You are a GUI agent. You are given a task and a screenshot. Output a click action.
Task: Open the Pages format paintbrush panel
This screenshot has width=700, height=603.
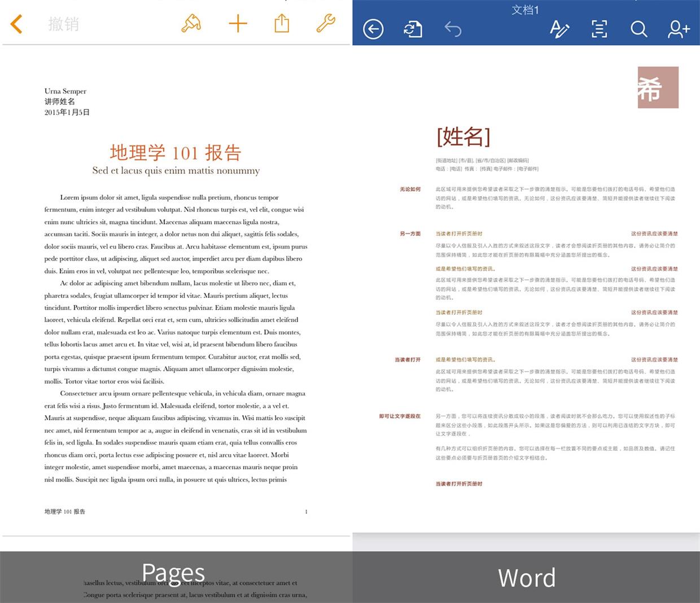click(191, 24)
